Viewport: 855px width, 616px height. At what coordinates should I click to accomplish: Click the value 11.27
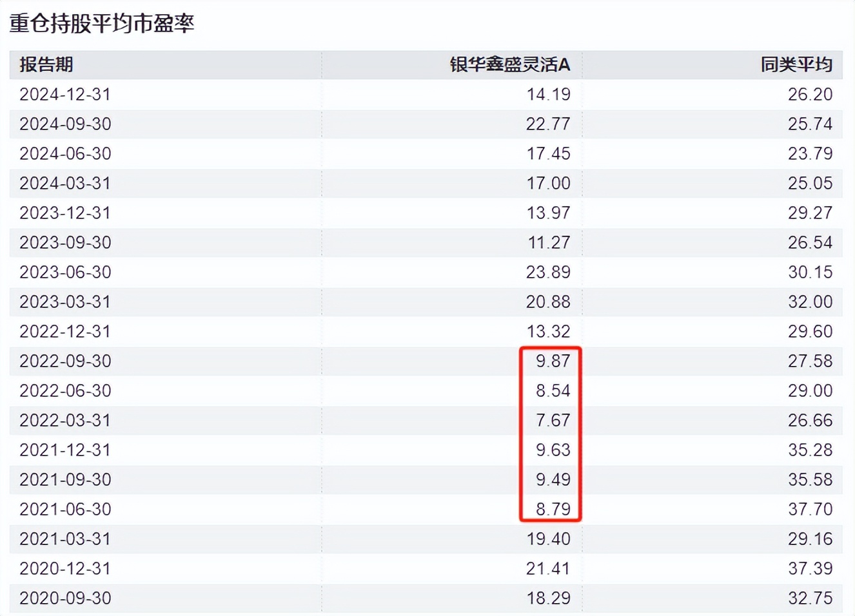(549, 242)
